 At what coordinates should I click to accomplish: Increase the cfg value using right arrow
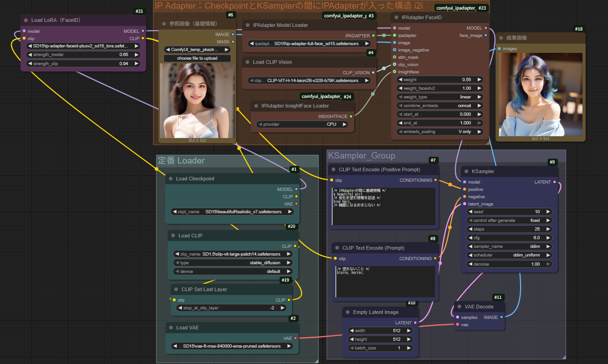[x=547, y=238]
